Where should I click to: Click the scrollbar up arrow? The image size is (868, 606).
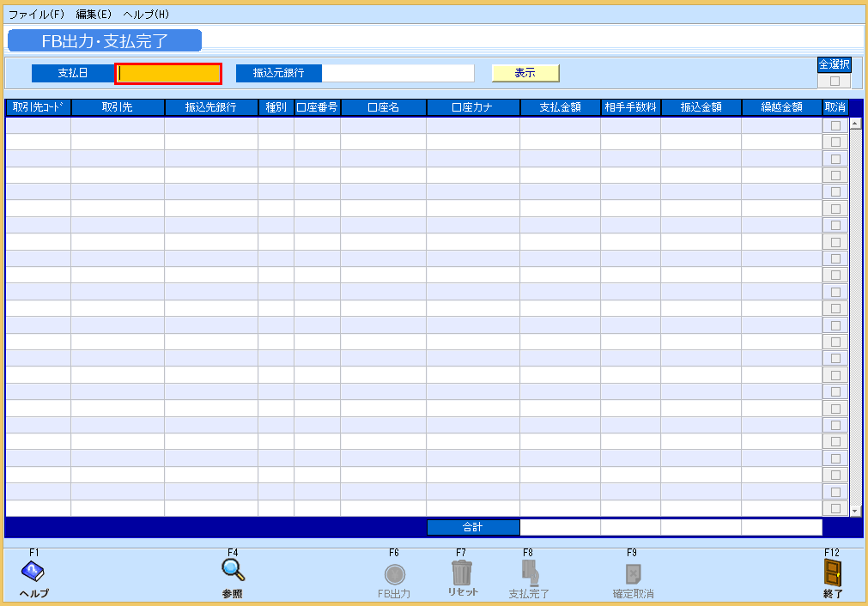tap(854, 123)
